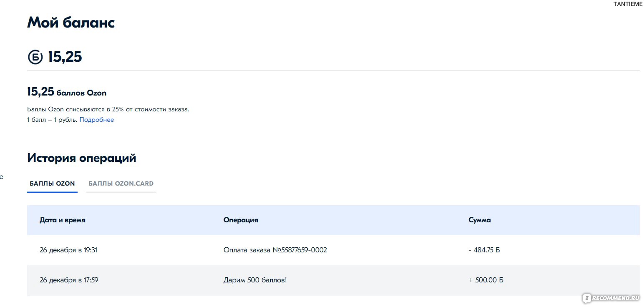
Task: Click the Сумма column header
Action: 480,220
